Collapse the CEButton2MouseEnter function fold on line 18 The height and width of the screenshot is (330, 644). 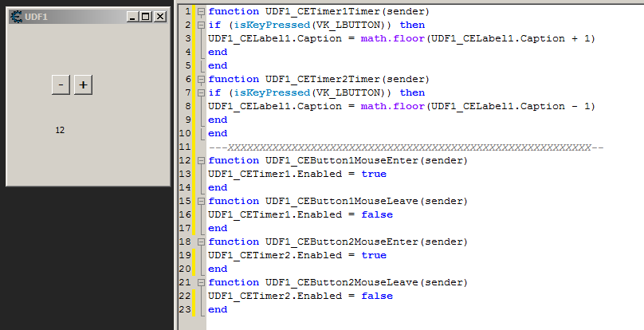point(201,242)
